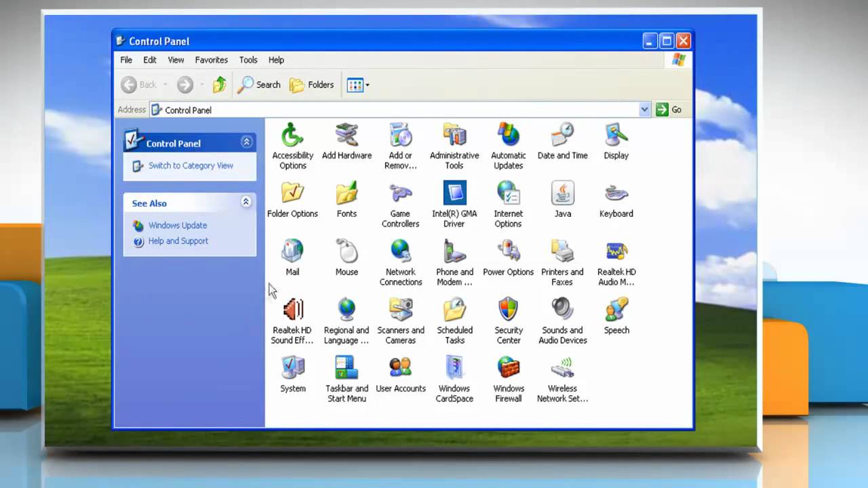Open the Windows Update link
The image size is (868, 488).
[x=178, y=225]
